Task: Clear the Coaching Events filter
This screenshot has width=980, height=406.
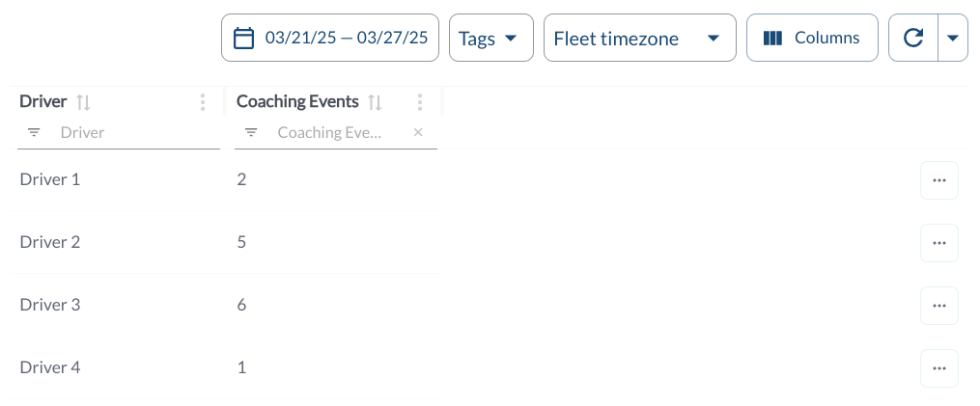Action: [x=418, y=133]
